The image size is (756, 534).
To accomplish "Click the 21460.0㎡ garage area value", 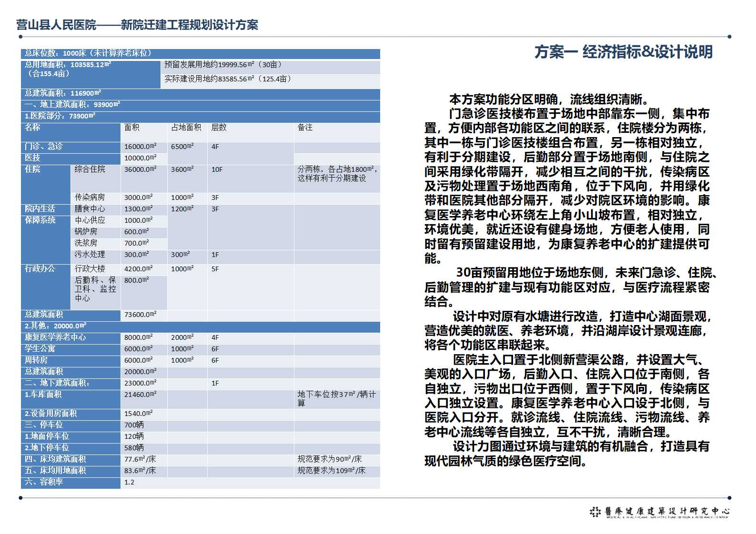I will [140, 395].
